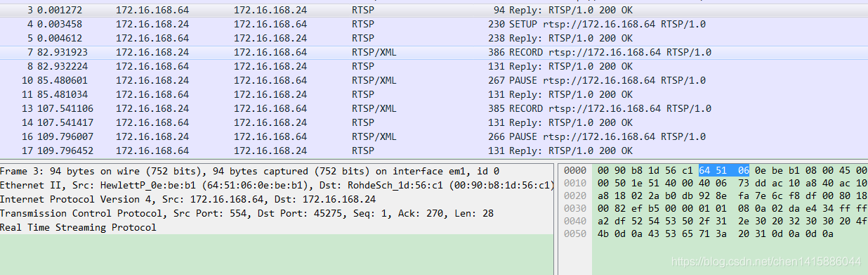The height and width of the screenshot is (275, 868).
Task: Select packet 4 SETUP rtsp request row
Action: [434, 24]
